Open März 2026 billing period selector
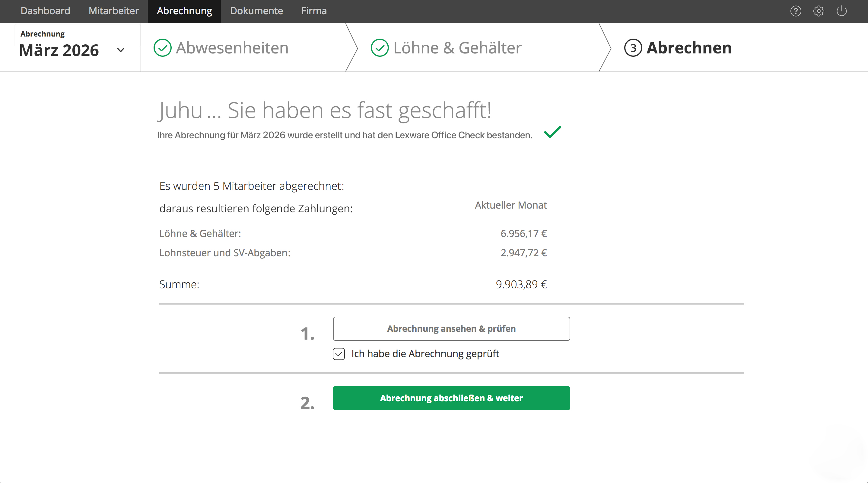 tap(59, 50)
